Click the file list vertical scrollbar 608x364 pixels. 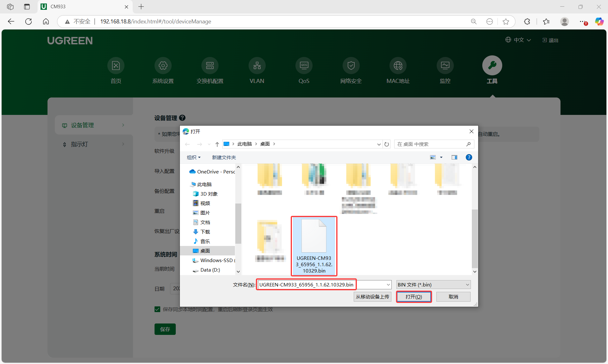475,238
